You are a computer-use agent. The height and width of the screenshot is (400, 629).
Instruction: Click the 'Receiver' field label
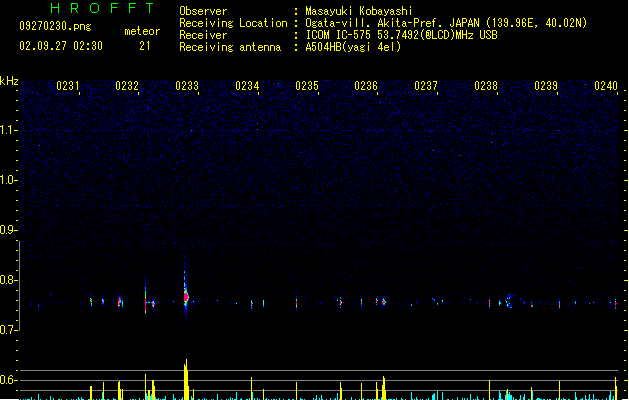203,35
